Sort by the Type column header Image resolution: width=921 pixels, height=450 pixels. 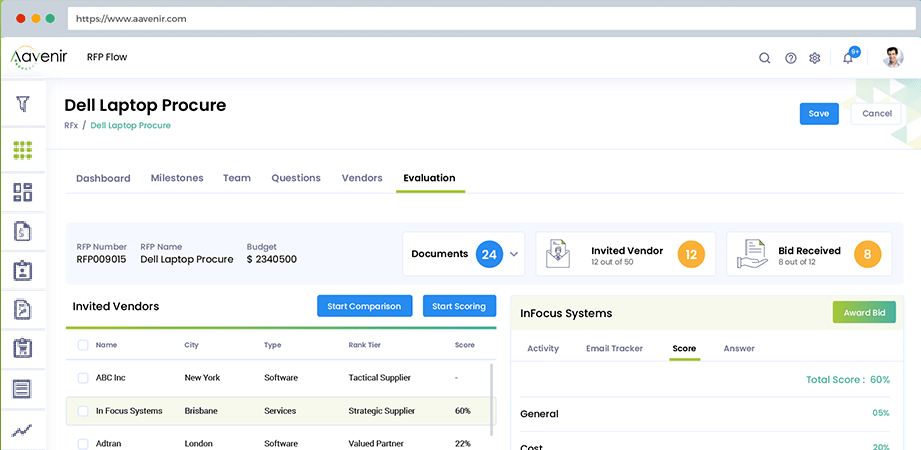click(273, 345)
